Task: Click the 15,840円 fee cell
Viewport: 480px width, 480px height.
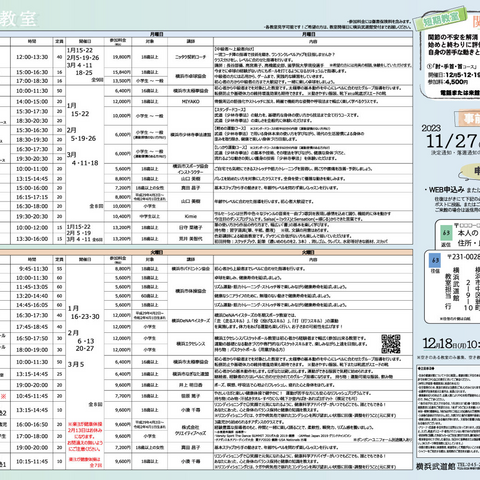Action: (x=118, y=72)
